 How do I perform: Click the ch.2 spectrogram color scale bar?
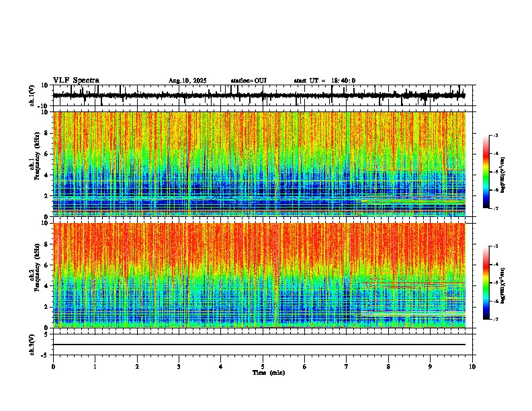(486, 283)
